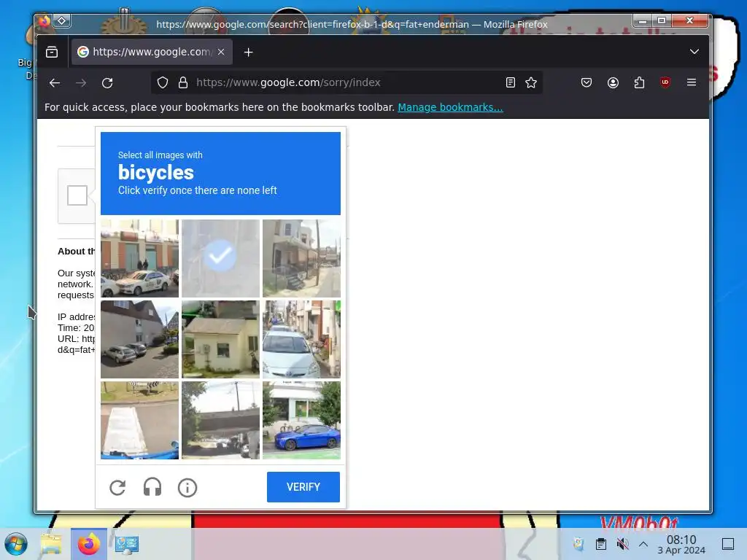This screenshot has height=560, width=747.
Task: Open a new tab with the plus
Action: click(248, 52)
